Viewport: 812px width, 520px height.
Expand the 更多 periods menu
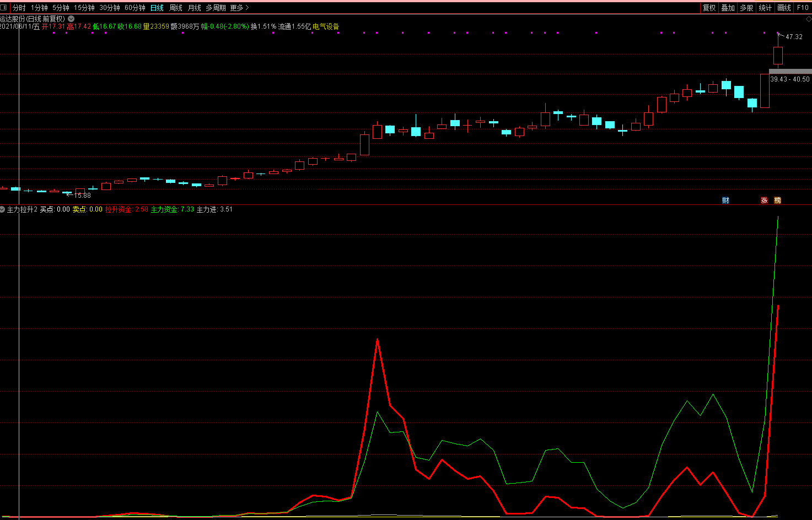tap(239, 8)
